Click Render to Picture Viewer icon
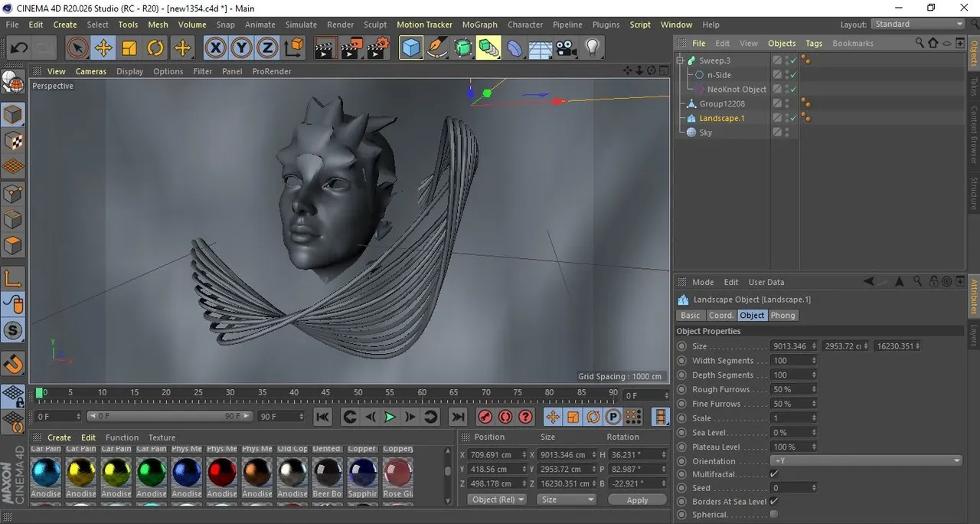 point(351,48)
